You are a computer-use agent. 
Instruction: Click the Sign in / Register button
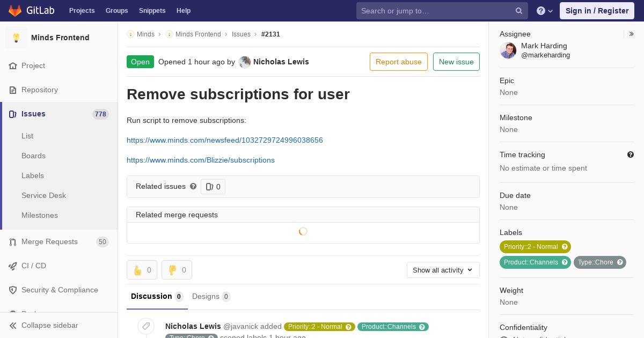(597, 11)
